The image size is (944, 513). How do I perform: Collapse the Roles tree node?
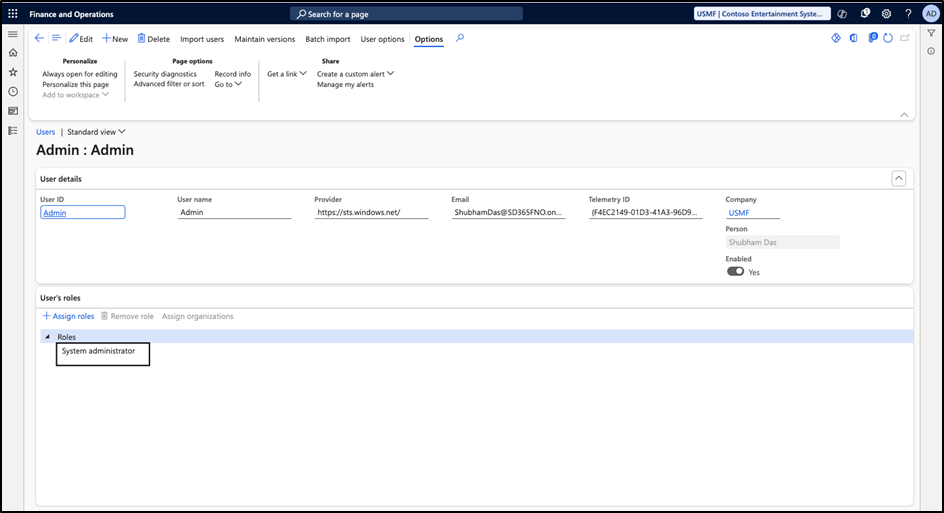tap(47, 337)
